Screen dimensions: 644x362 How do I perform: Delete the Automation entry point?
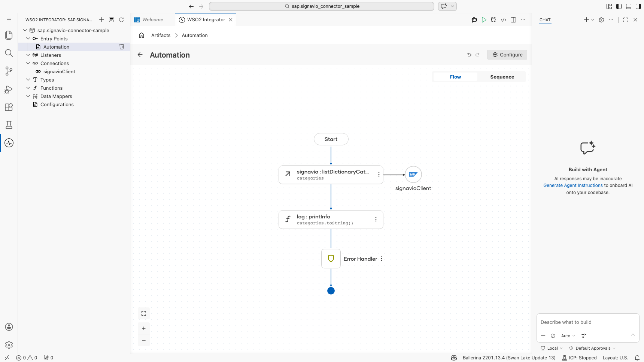[122, 47]
